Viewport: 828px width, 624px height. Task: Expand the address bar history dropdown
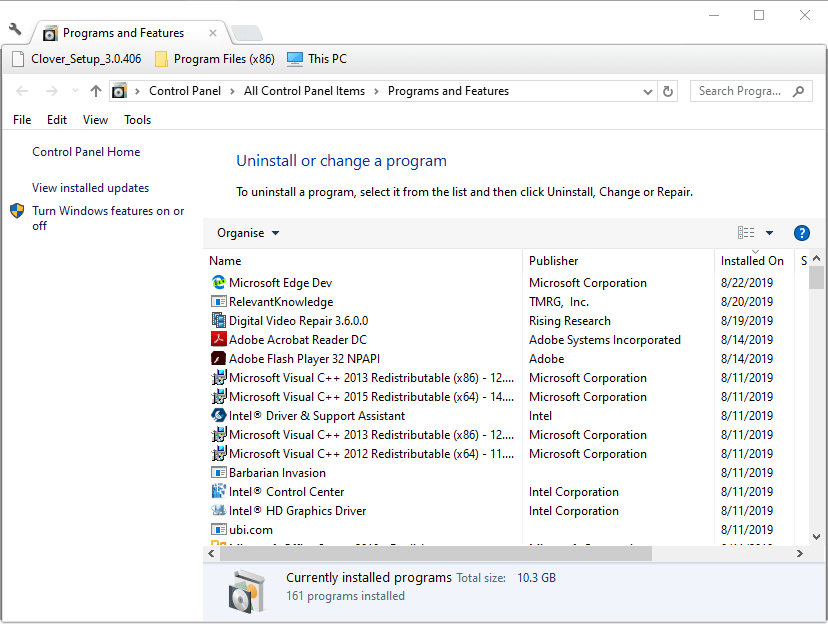[648, 91]
